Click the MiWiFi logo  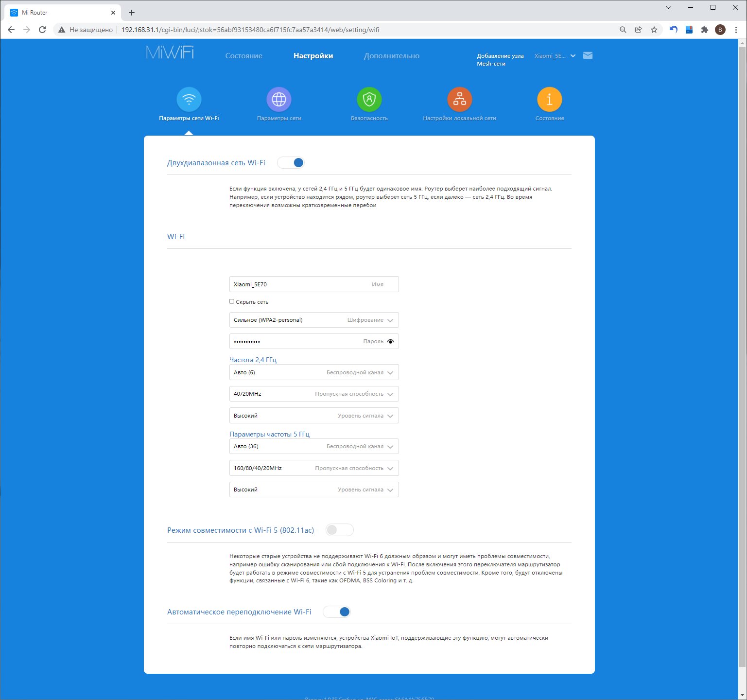point(170,52)
